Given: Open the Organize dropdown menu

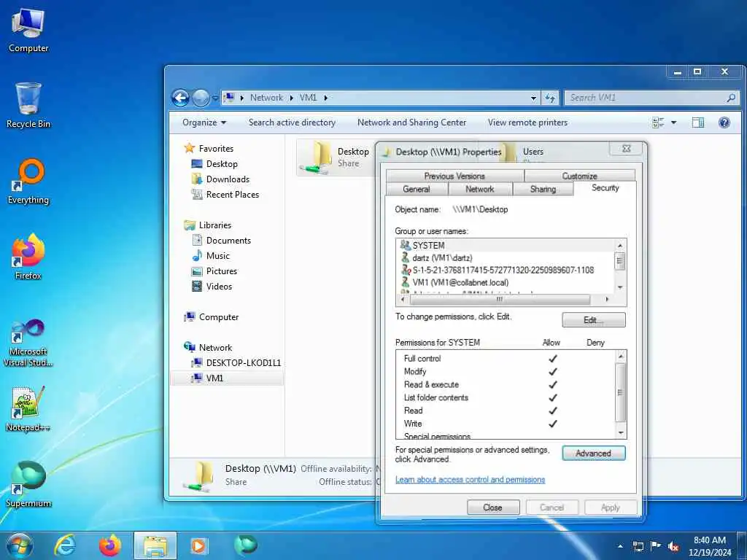Looking at the screenshot, I should [204, 122].
